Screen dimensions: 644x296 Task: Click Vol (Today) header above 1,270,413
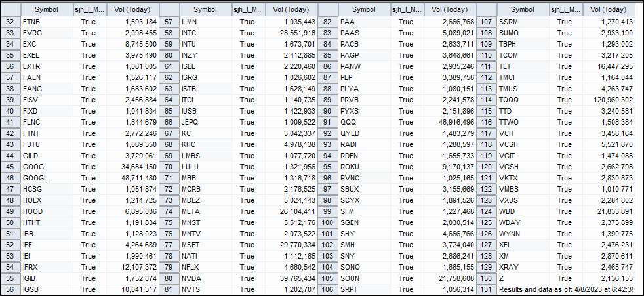609,9
